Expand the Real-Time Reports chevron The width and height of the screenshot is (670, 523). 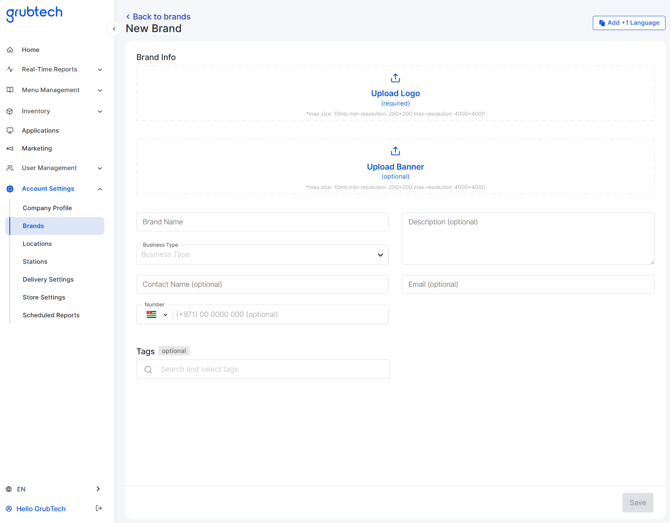tap(100, 70)
